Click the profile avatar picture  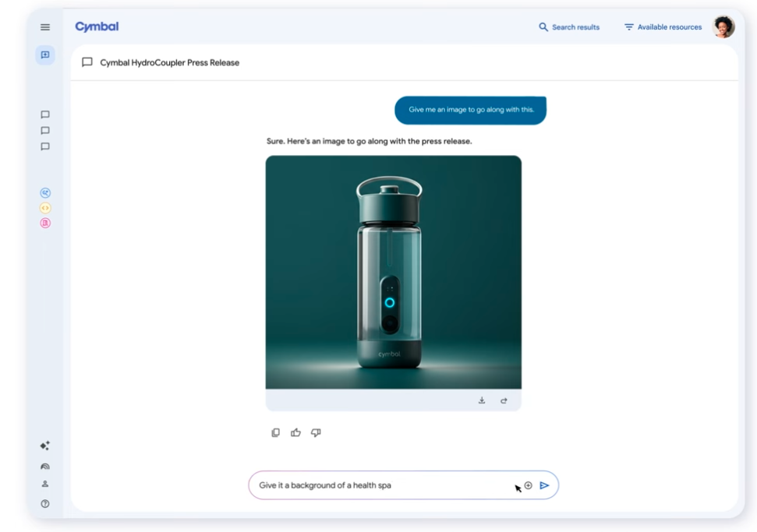click(x=723, y=26)
